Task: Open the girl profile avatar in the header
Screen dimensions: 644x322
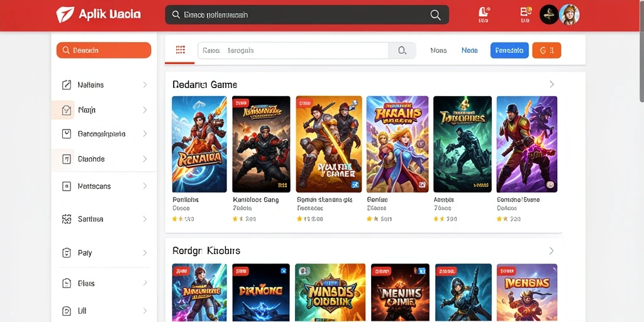Action: 569,15
